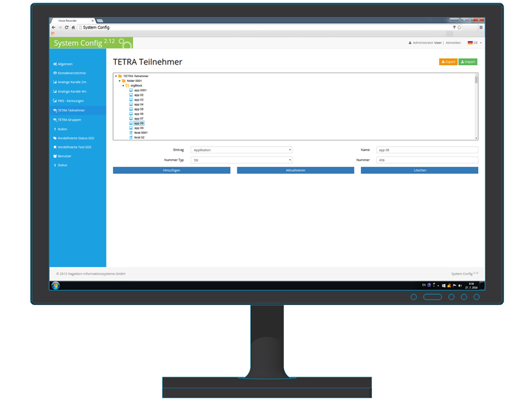Viewport: 532px width, 402px height.
Task: Click the orange Export button
Action: (448, 62)
